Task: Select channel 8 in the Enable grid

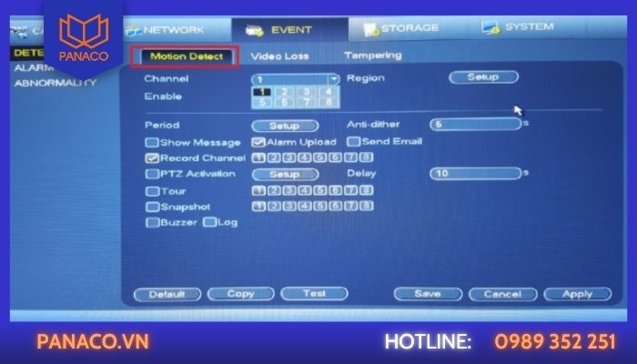Action: point(327,103)
